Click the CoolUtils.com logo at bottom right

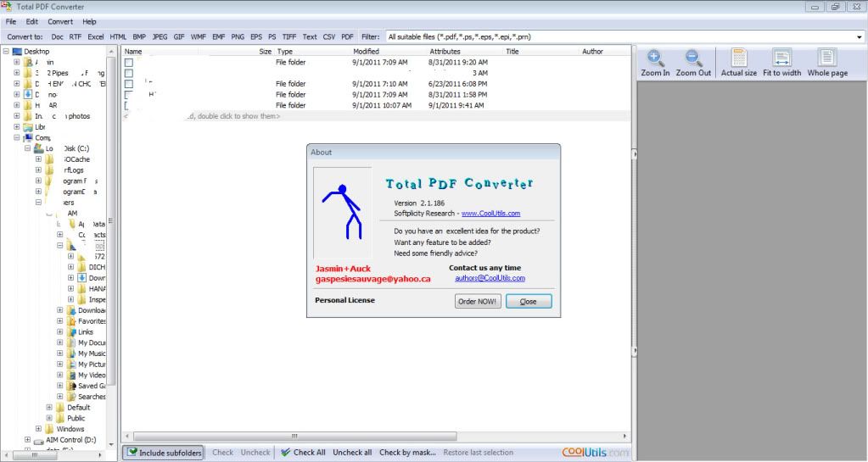coord(596,452)
